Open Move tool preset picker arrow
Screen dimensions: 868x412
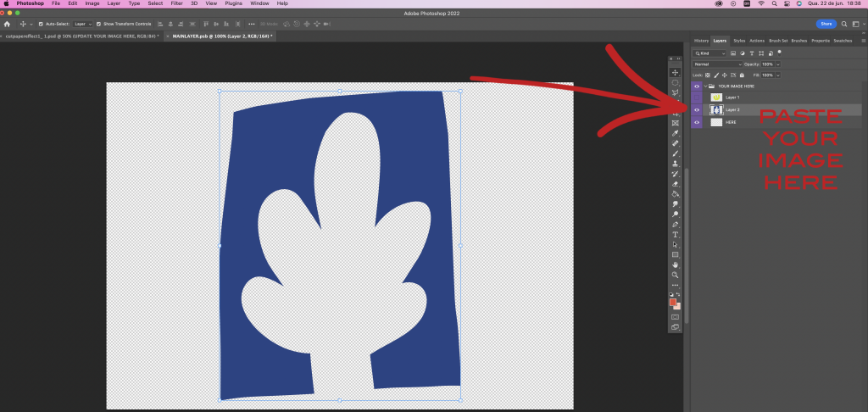31,24
